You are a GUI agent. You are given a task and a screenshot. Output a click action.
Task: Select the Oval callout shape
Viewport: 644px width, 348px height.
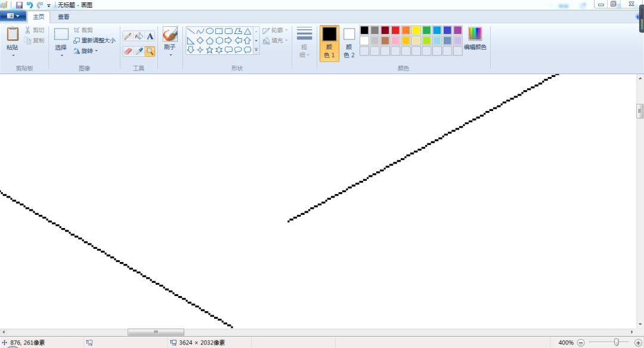click(238, 50)
